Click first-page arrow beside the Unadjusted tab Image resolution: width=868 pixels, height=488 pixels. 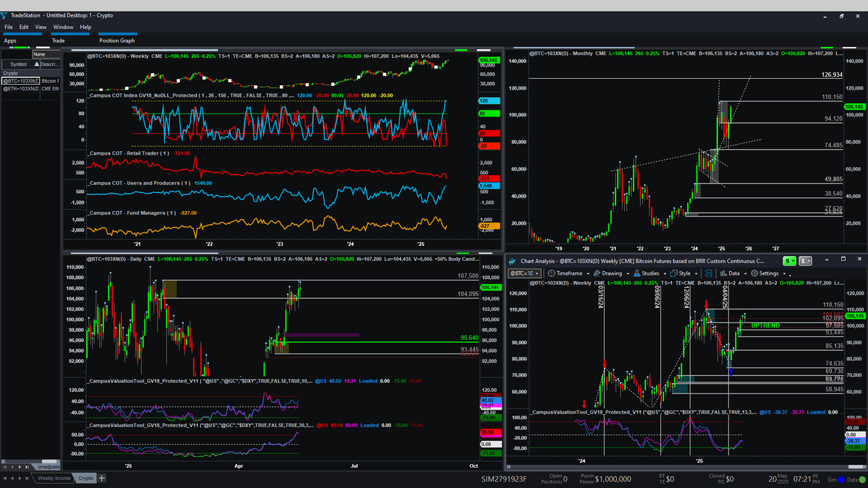[5, 467]
